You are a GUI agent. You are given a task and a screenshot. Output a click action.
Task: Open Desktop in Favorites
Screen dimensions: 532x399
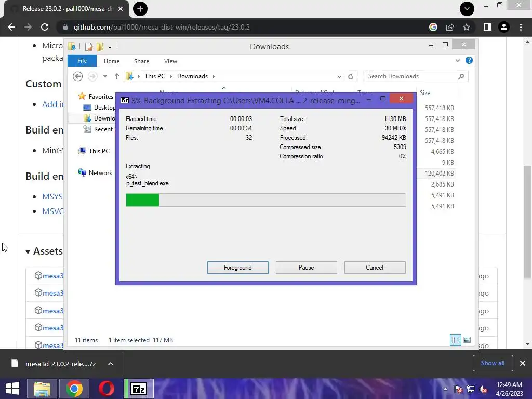point(104,107)
